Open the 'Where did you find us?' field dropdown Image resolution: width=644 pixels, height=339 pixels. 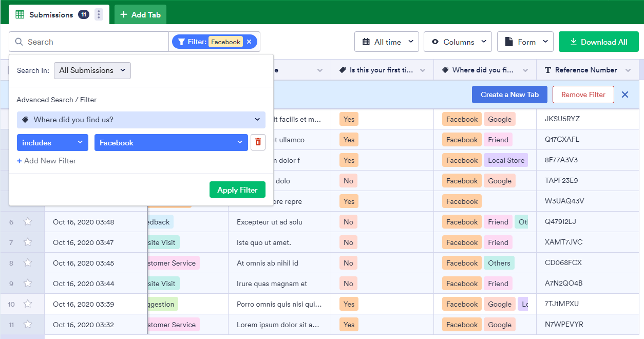tap(141, 120)
